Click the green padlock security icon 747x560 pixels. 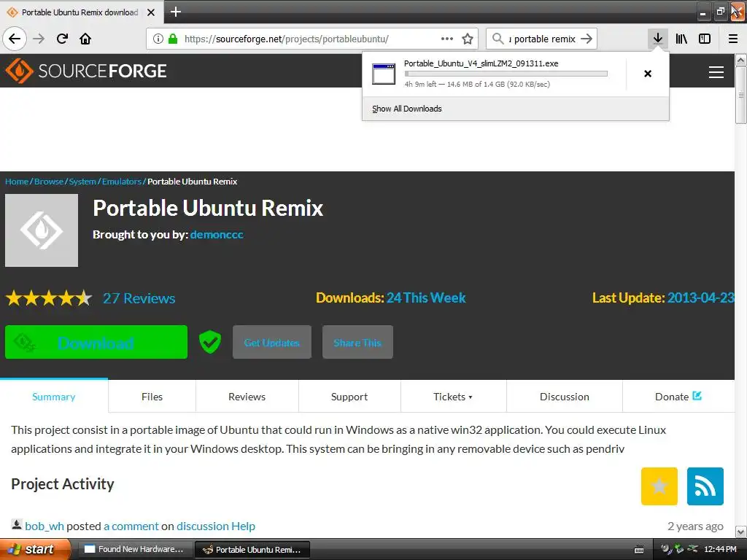tap(173, 39)
